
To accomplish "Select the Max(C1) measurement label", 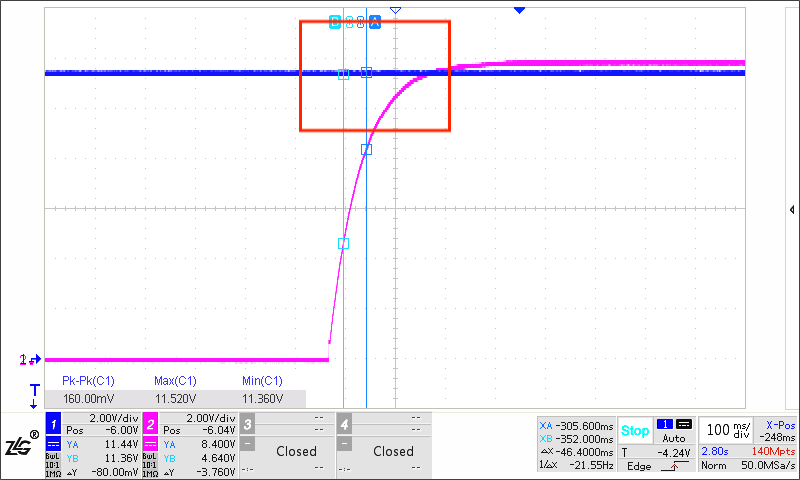I will point(175,381).
